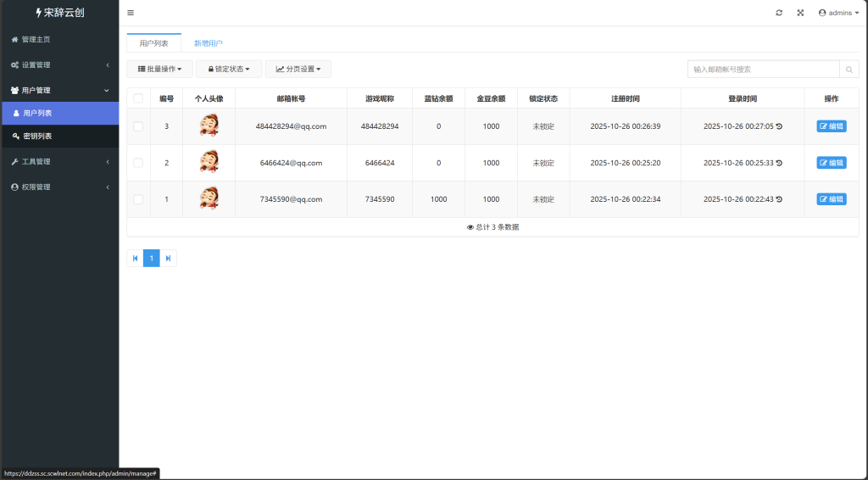This screenshot has height=480, width=868.
Task: Open the 批量操作 dropdown
Action: click(160, 70)
